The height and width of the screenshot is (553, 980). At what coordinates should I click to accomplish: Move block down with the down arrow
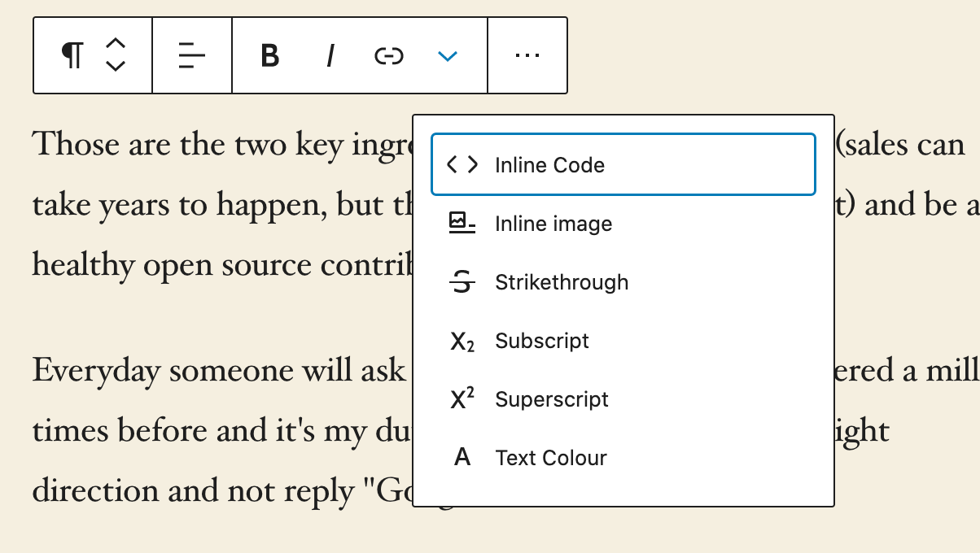coord(116,66)
